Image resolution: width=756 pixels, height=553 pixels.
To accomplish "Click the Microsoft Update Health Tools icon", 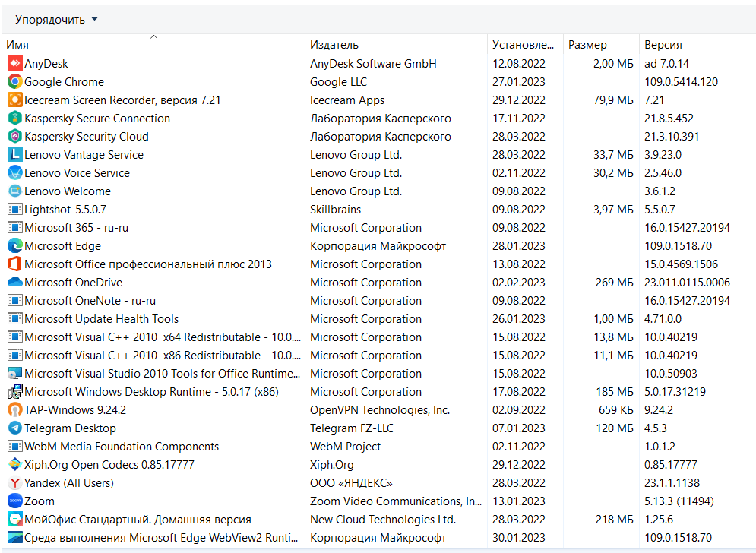I will (x=15, y=319).
